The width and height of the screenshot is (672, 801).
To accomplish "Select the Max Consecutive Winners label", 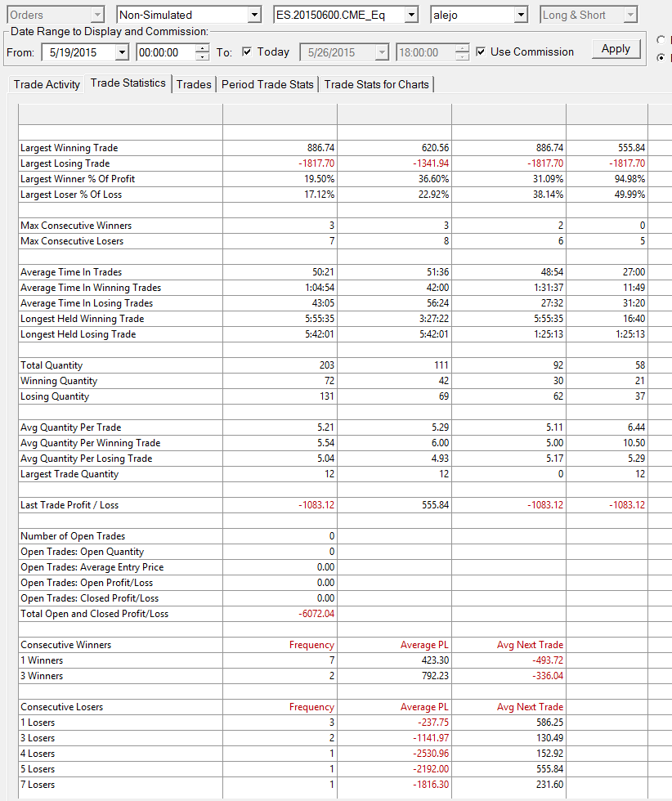I will click(x=76, y=226).
